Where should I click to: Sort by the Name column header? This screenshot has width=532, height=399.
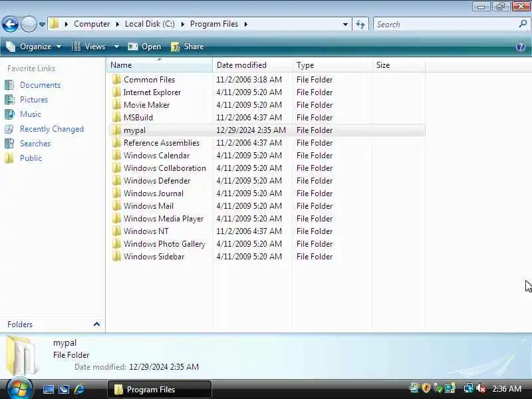tap(160, 65)
